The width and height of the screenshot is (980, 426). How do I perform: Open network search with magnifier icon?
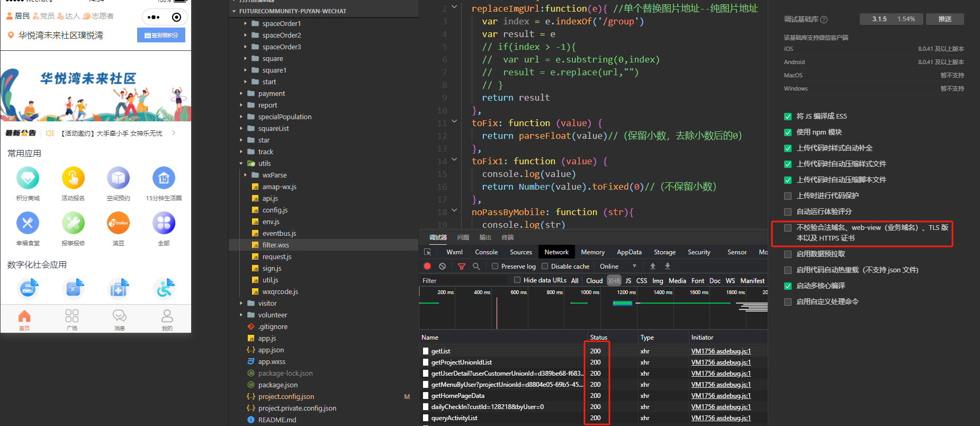point(476,267)
